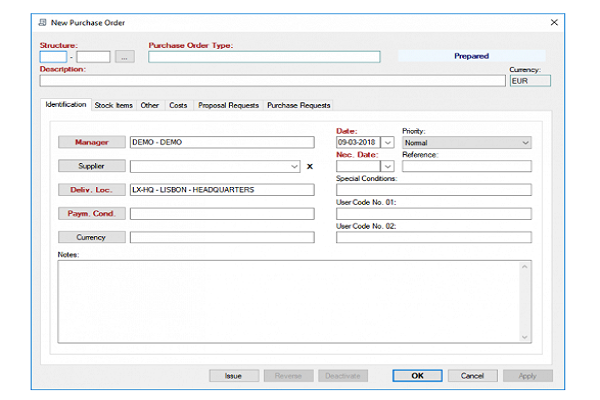
Task: Go to the Purchase Requests tab
Action: point(298,105)
